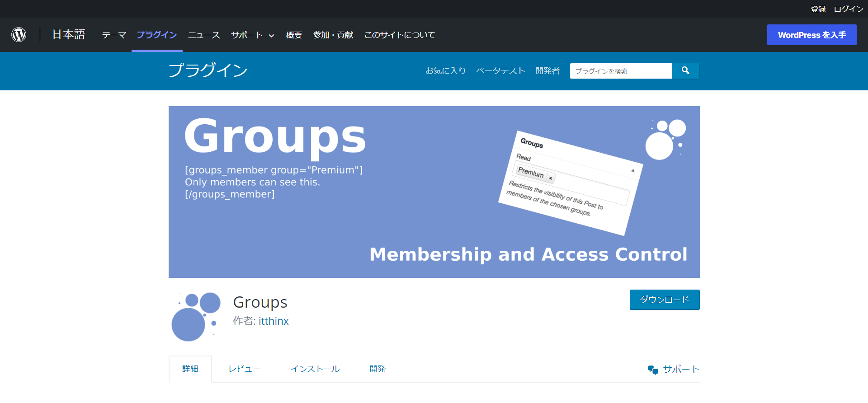Expand the サポート menu chevron
The width and height of the screenshot is (868, 403).
pyautogui.click(x=271, y=36)
